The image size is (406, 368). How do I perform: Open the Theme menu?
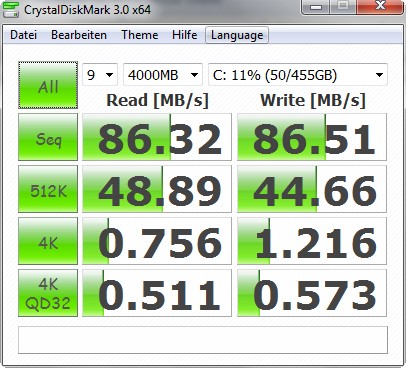click(139, 35)
